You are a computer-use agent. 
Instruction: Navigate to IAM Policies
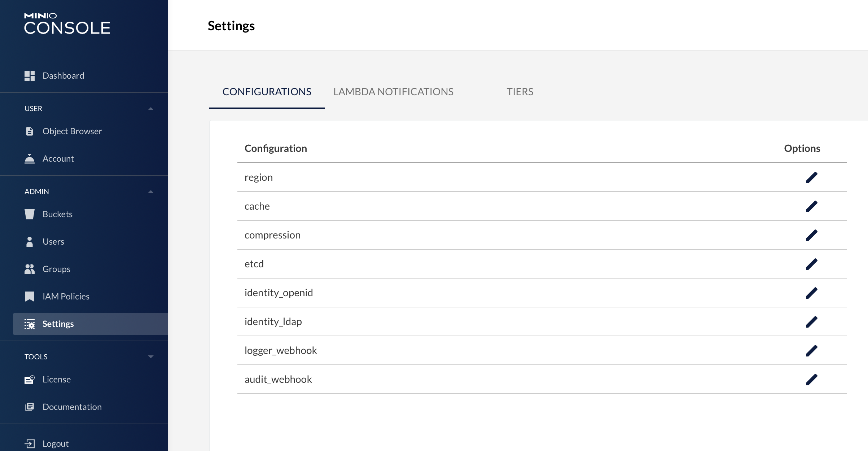coord(66,297)
